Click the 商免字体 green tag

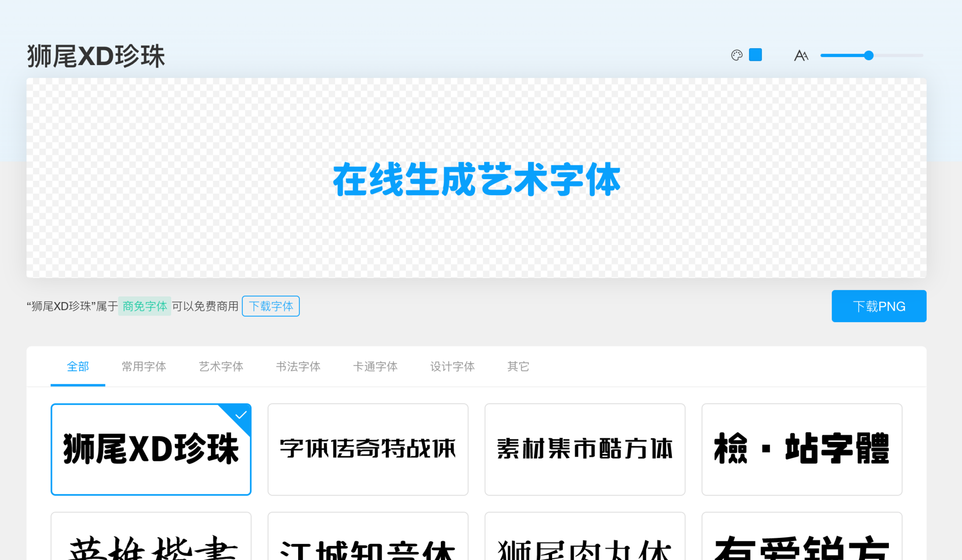145,306
